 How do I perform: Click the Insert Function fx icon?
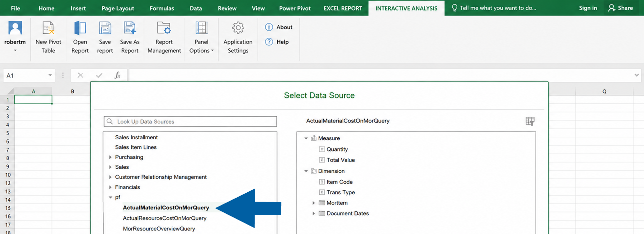pos(117,75)
